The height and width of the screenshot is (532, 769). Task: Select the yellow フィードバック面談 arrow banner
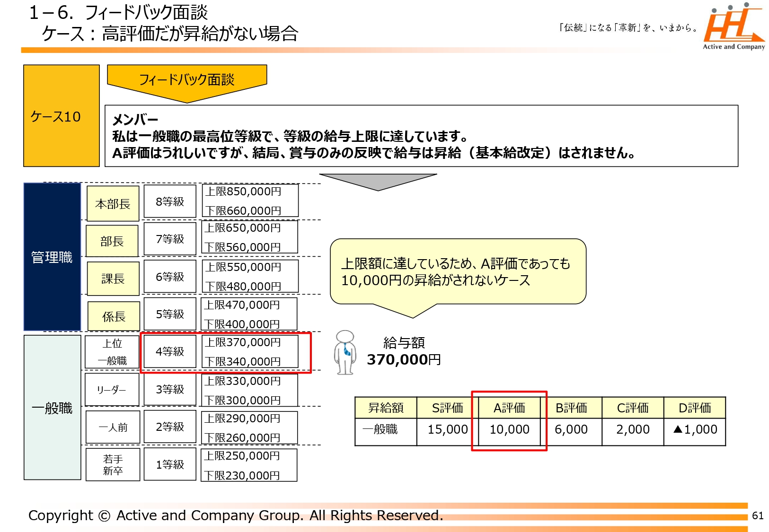point(187,80)
